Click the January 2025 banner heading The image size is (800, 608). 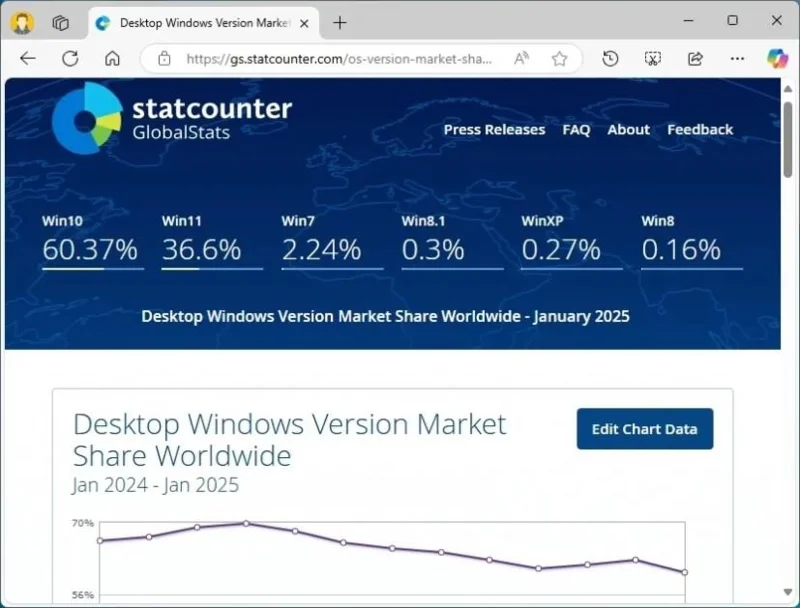click(x=385, y=316)
